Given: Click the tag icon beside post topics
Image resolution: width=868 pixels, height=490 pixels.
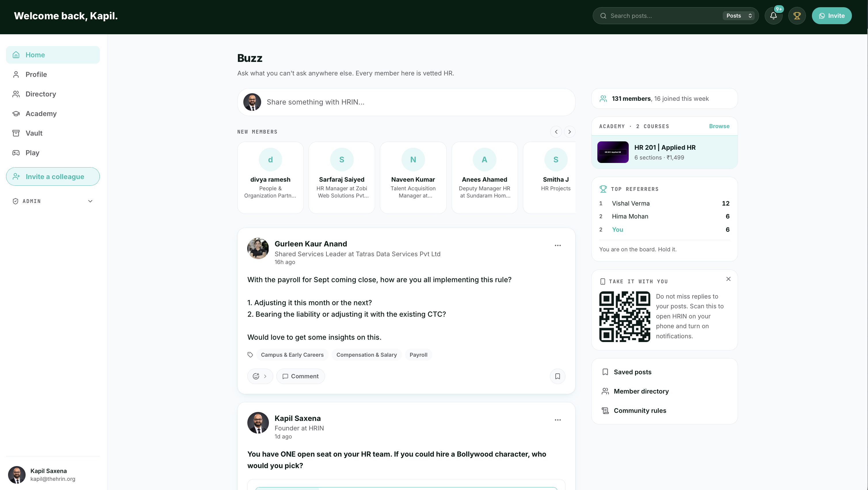Looking at the screenshot, I should (x=250, y=355).
